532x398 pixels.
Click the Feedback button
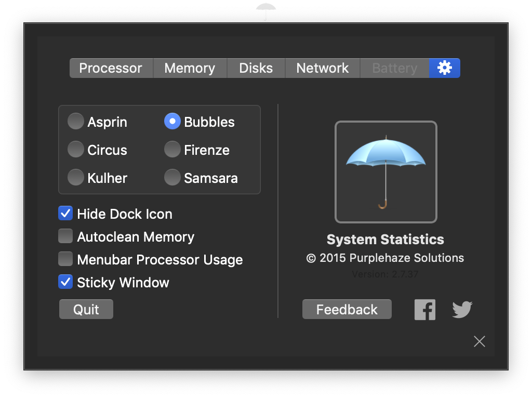tap(347, 310)
